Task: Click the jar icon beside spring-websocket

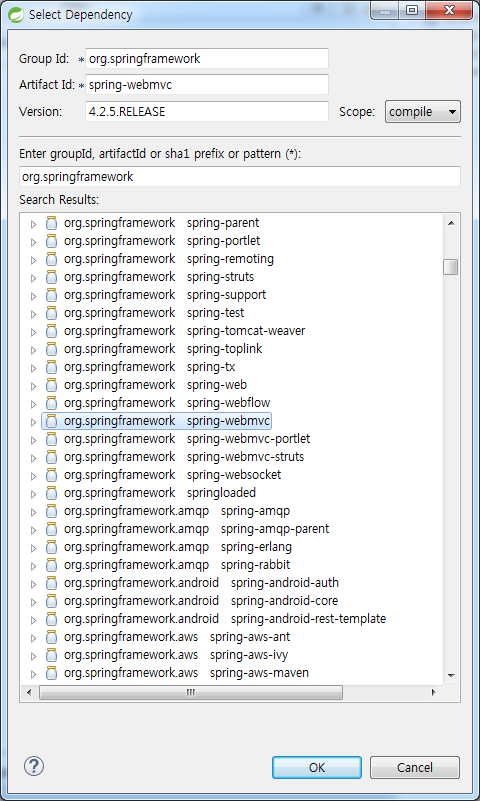Action: coord(51,475)
